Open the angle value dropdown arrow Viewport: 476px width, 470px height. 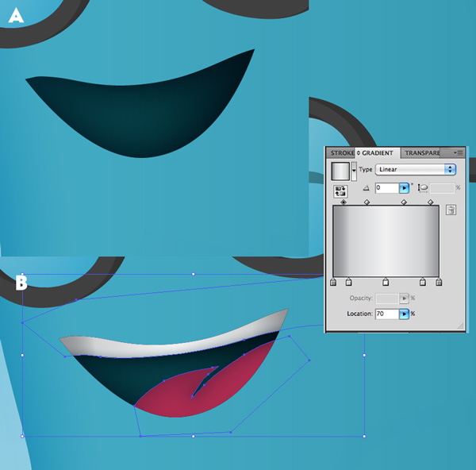[x=404, y=188]
